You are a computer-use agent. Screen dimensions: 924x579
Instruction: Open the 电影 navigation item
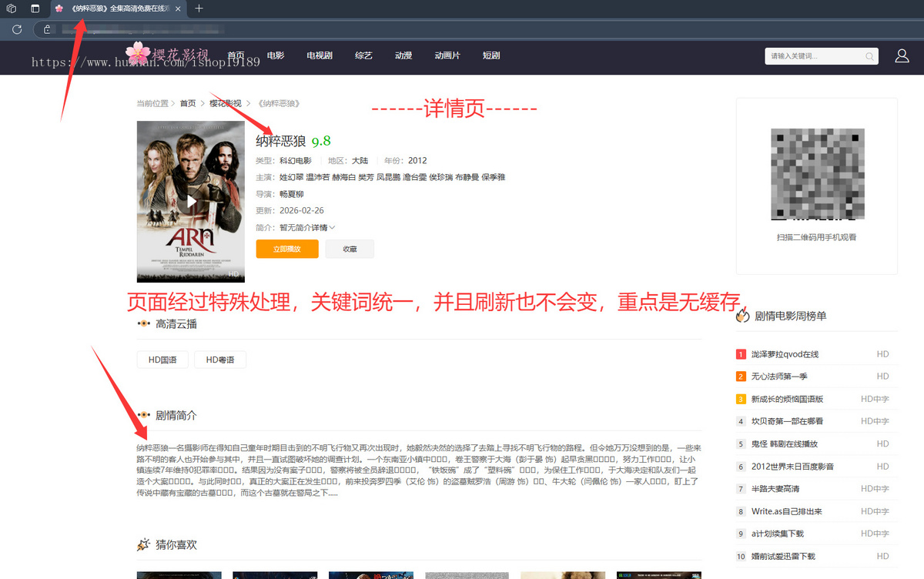point(276,55)
